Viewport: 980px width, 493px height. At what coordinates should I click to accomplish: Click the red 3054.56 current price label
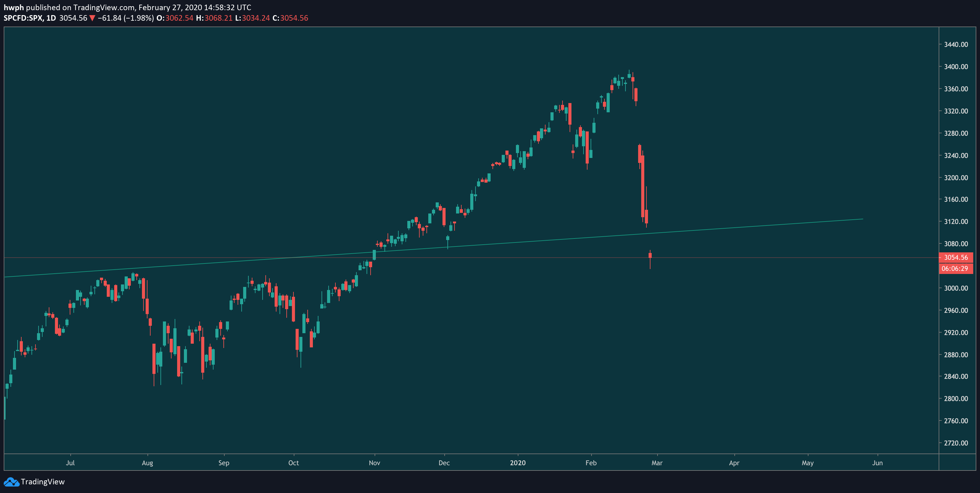[956, 258]
